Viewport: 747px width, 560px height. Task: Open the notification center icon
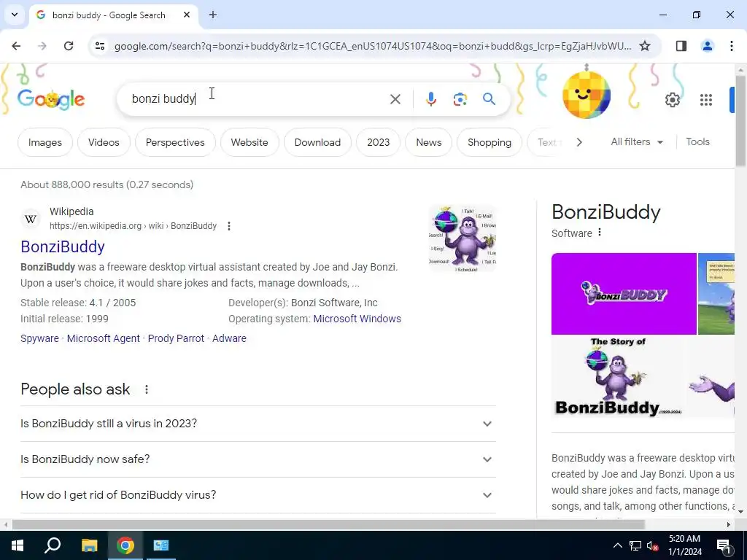click(724, 545)
